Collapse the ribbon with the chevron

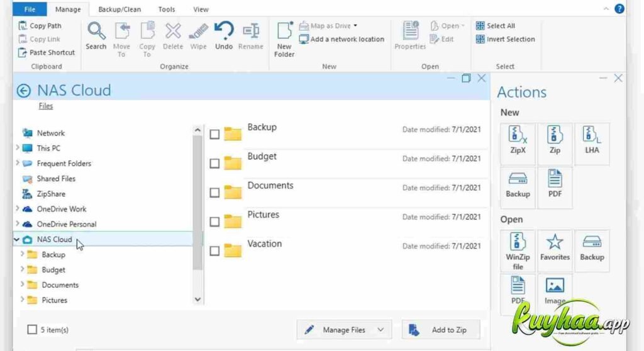pyautogui.click(x=606, y=9)
